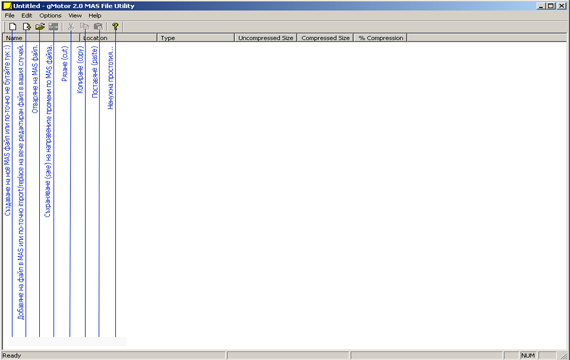Click the gMotor app icon in the title bar

[7, 6]
